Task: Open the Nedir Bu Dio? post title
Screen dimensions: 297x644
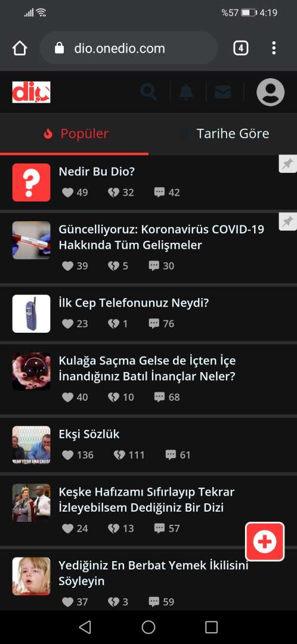Action: coord(97,172)
